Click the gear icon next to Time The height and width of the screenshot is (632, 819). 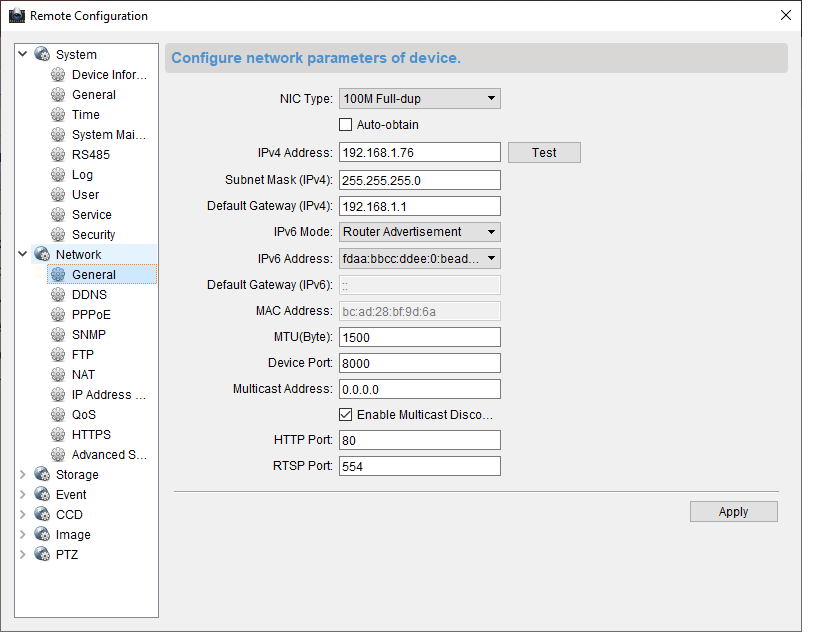click(x=58, y=115)
